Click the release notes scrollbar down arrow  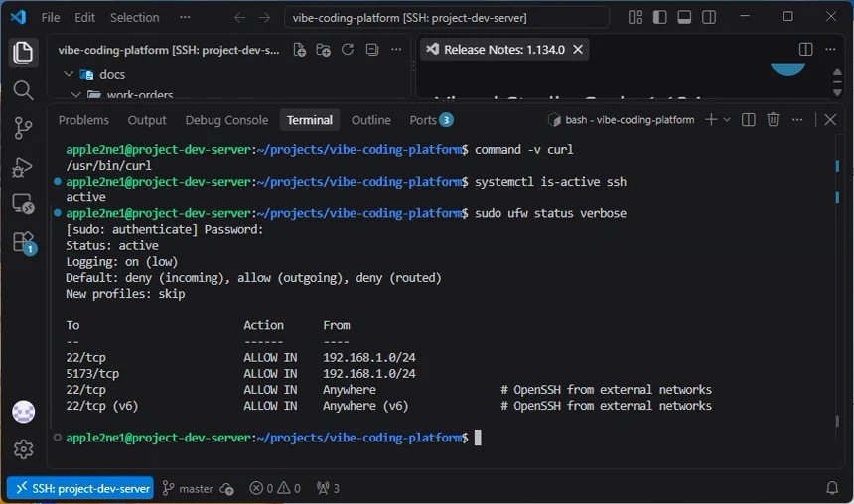coord(838,92)
